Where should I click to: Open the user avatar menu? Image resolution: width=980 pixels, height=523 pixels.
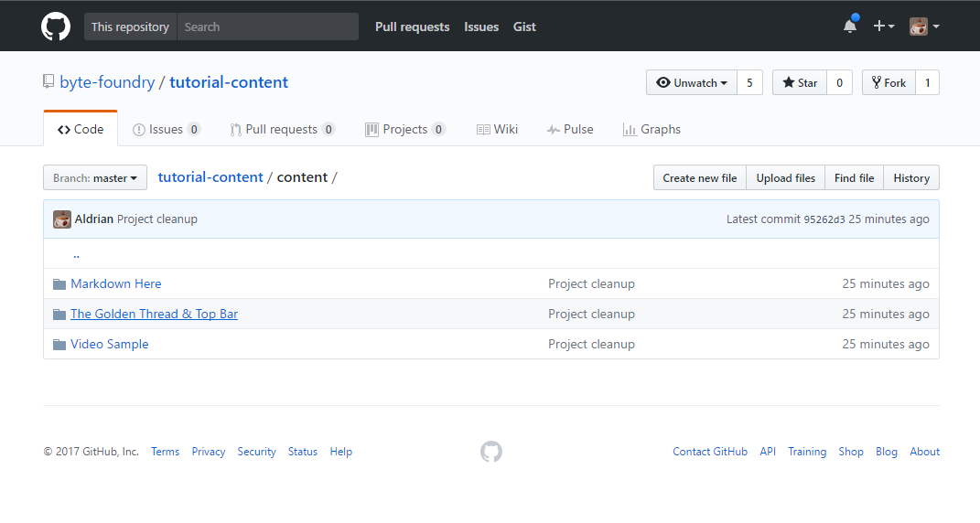[x=924, y=27]
